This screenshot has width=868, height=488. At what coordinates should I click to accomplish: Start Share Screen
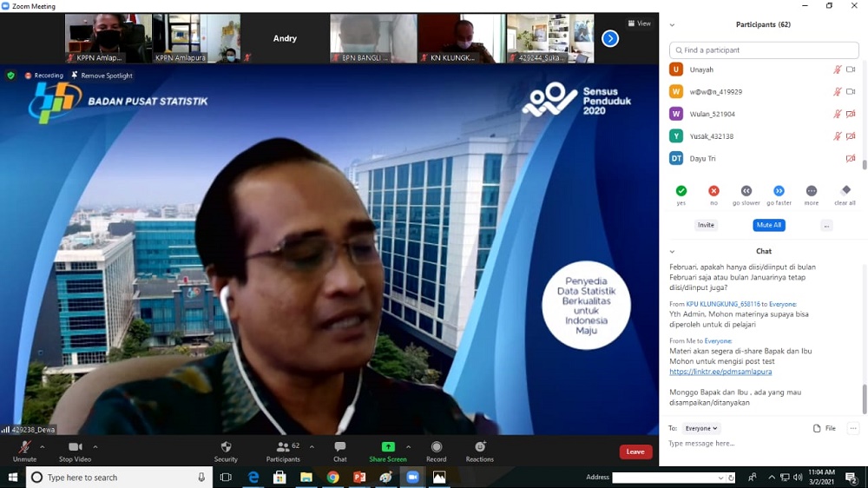pos(387,452)
